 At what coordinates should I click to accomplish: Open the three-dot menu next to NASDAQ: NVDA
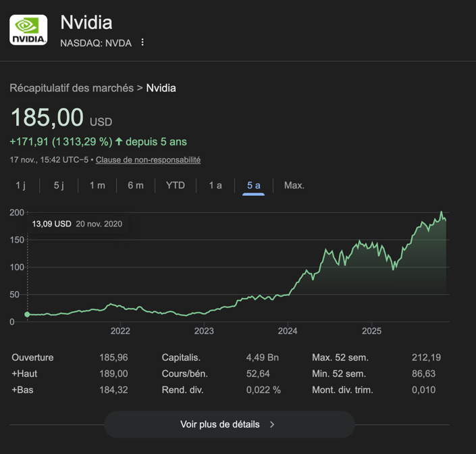pos(142,43)
